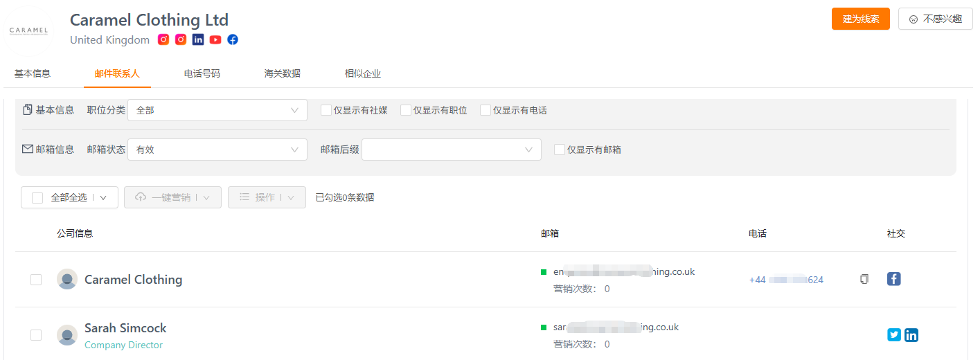Click the Company Director job title

[x=123, y=345]
